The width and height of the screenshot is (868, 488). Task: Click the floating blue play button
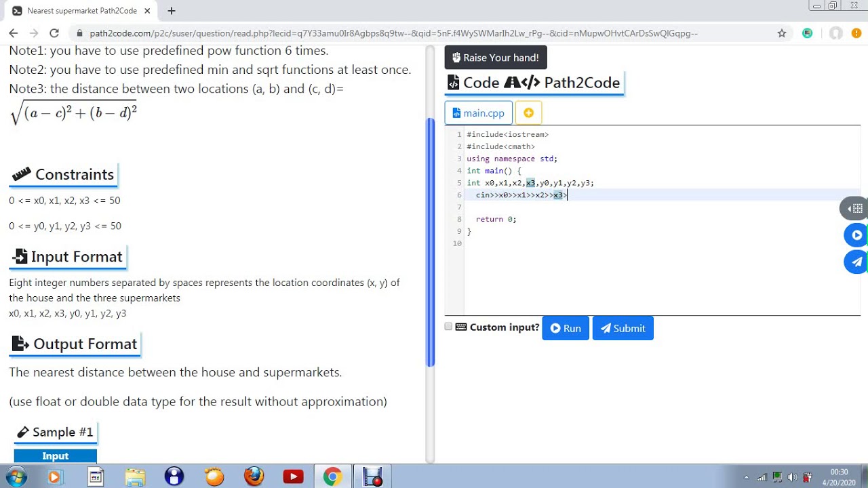pyautogui.click(x=856, y=235)
